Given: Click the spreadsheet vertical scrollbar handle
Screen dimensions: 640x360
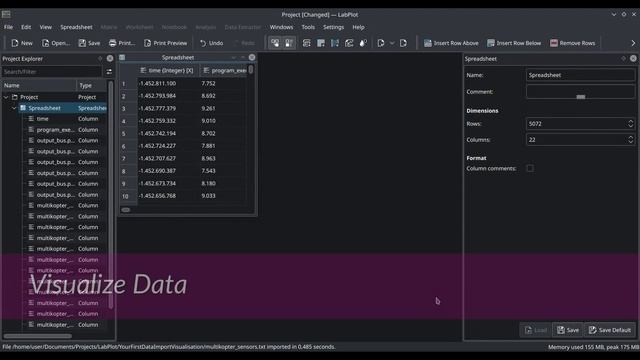Looking at the screenshot, I should pyautogui.click(x=251, y=70).
